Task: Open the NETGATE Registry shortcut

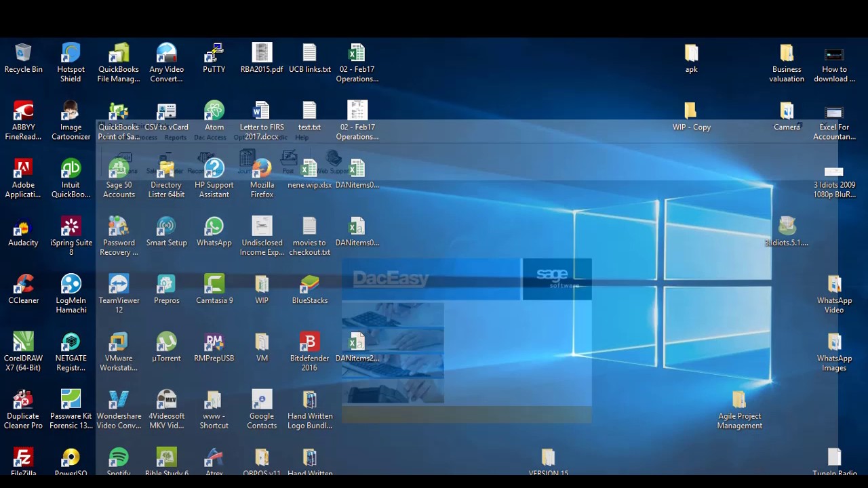Action: click(71, 352)
